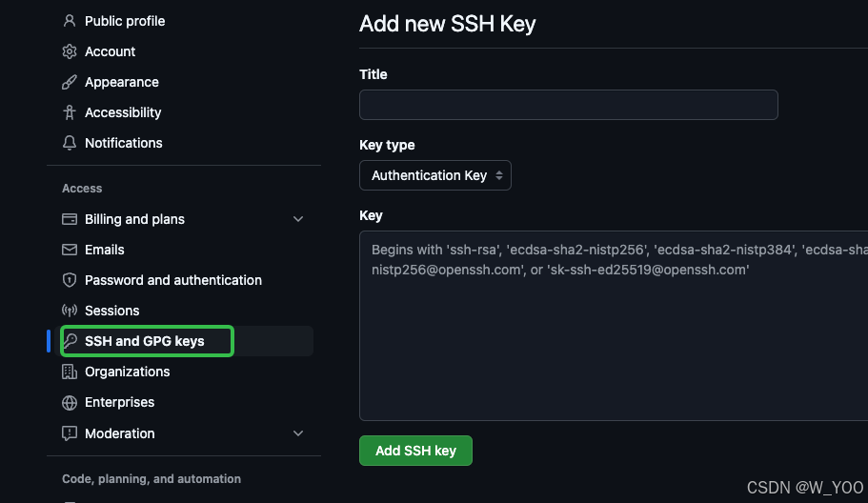Click the Enterprises globe icon

70,402
